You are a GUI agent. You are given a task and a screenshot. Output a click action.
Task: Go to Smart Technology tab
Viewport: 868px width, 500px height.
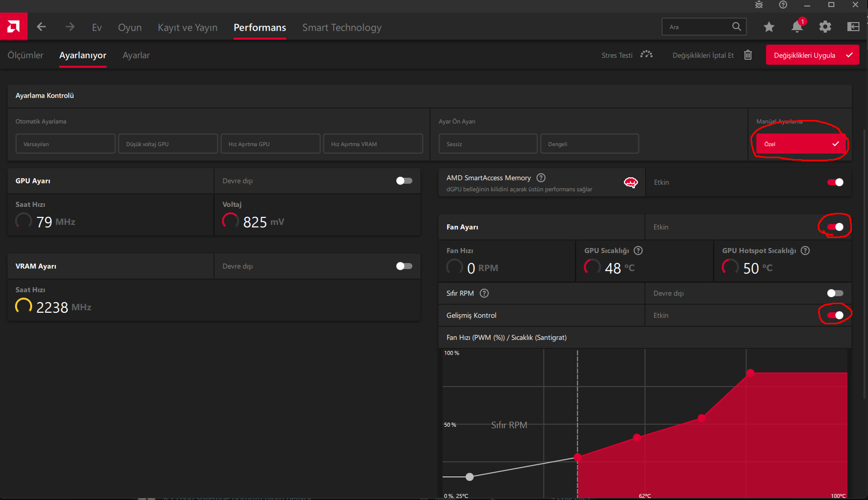coord(342,28)
